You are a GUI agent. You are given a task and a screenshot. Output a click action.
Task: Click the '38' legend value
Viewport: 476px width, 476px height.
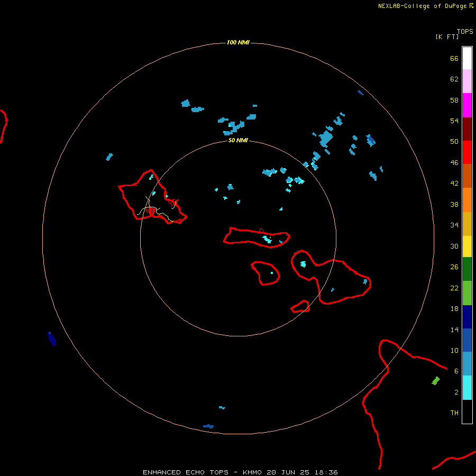point(454,204)
